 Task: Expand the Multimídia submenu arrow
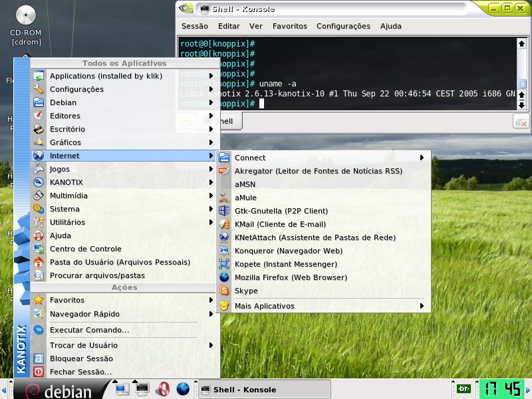tap(211, 196)
